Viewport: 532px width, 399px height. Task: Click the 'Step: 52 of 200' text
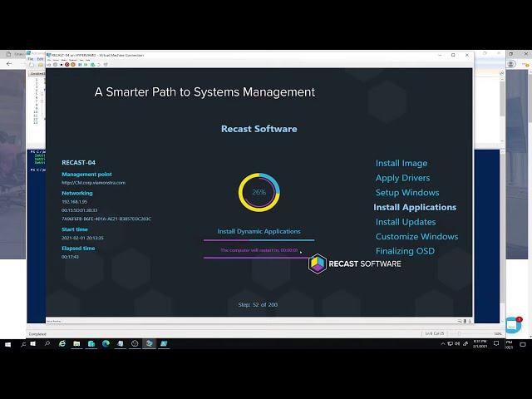[258, 305]
